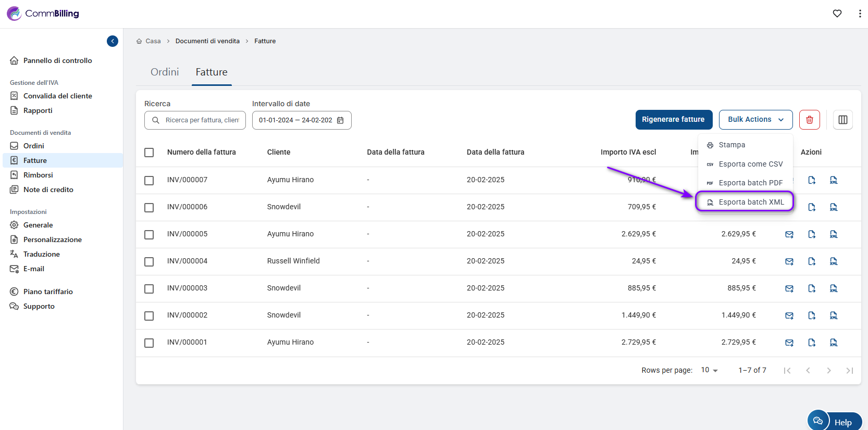
Task: Click the invoice search input field
Action: pyautogui.click(x=201, y=120)
